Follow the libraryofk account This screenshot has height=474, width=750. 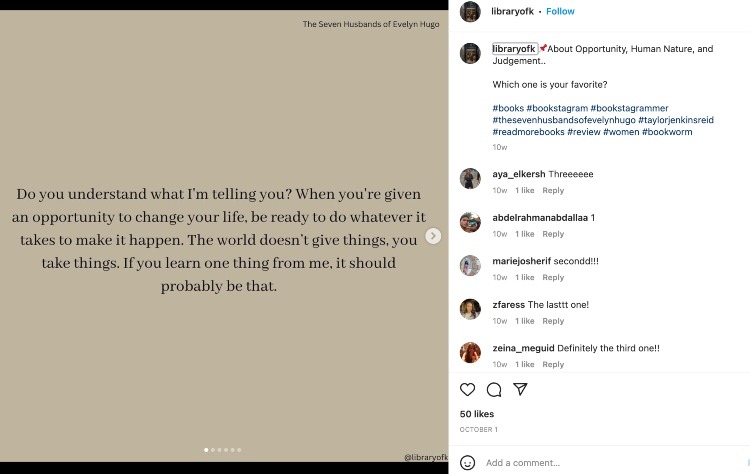coord(560,11)
